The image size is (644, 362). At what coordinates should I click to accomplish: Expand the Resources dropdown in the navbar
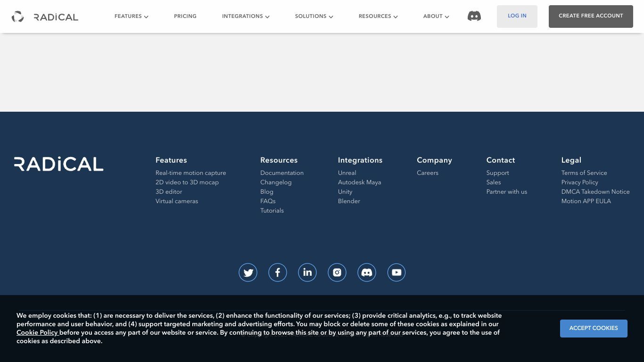[378, 16]
